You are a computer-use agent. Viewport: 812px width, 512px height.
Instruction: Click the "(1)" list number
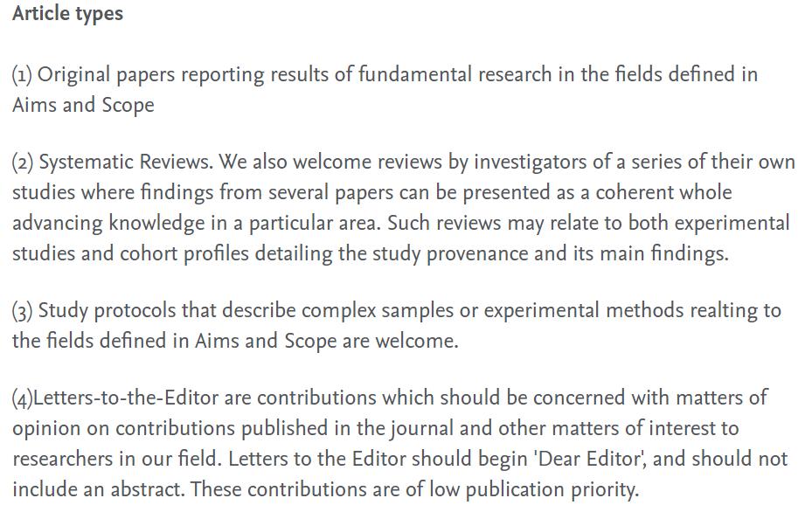pos(22,74)
